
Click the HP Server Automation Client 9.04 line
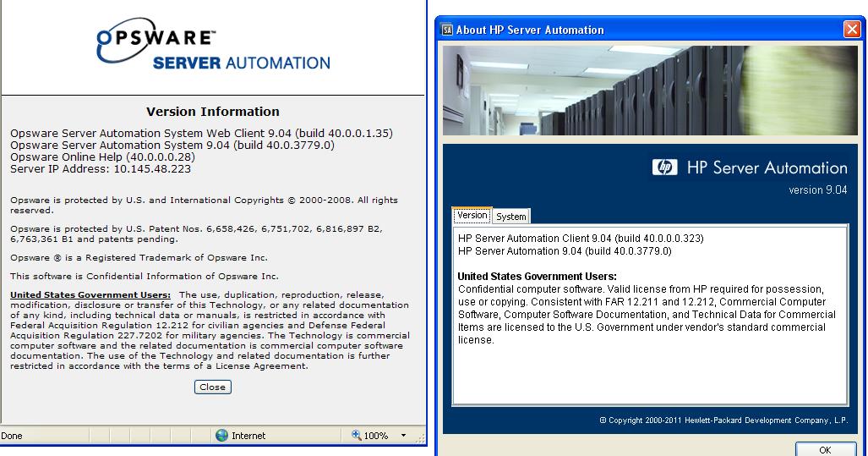pos(581,239)
